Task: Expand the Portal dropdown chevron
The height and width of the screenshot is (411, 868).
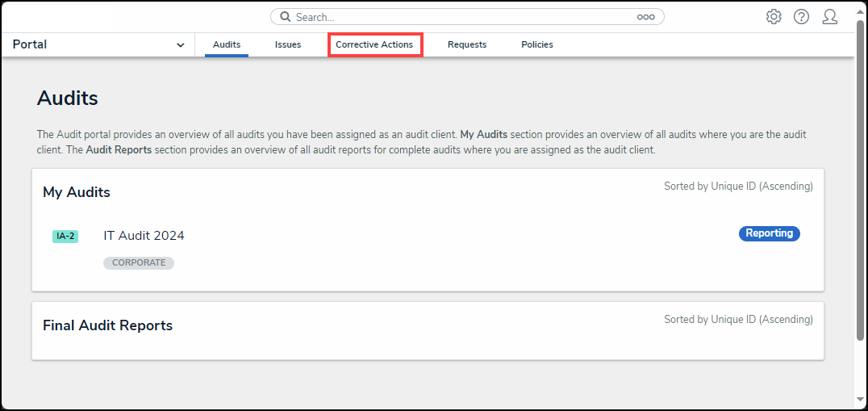Action: (x=180, y=45)
